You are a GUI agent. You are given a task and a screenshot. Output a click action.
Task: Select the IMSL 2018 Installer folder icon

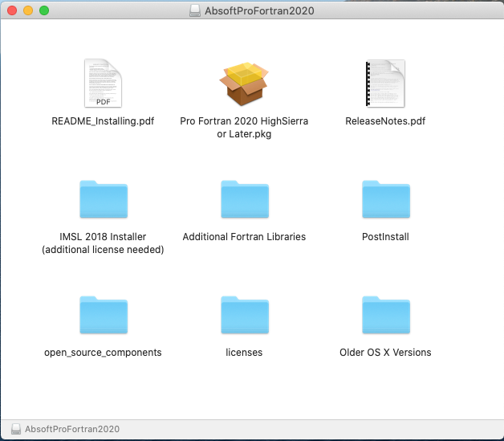[x=104, y=199]
